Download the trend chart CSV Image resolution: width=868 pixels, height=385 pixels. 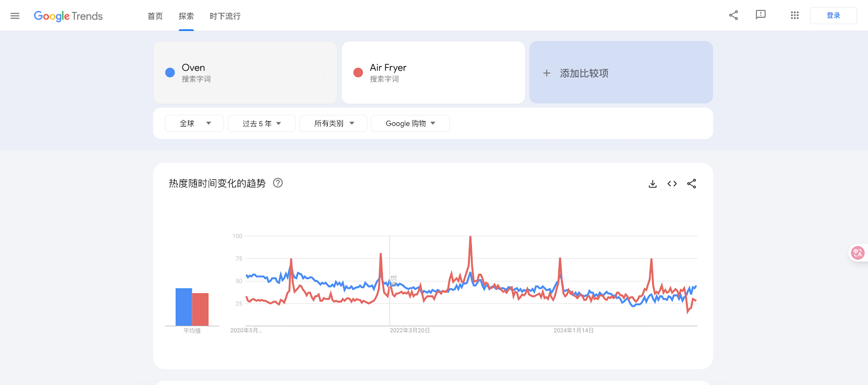(x=653, y=184)
